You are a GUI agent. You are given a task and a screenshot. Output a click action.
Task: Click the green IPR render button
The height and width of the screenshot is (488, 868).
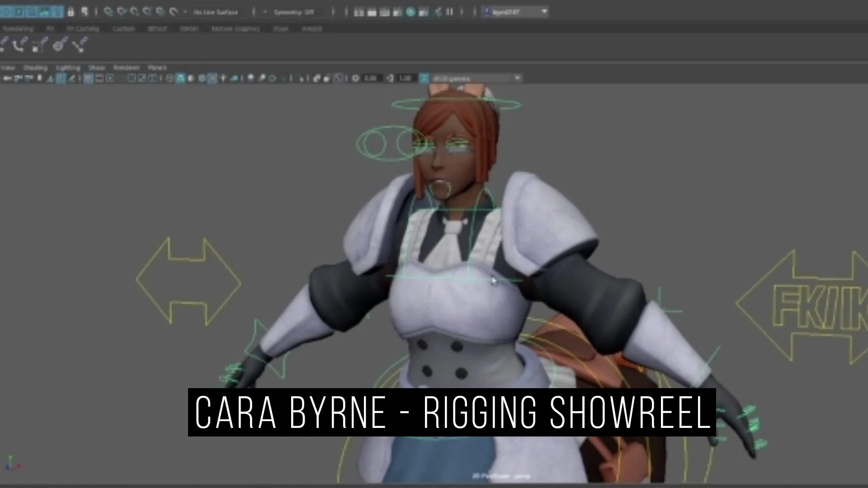pos(410,12)
